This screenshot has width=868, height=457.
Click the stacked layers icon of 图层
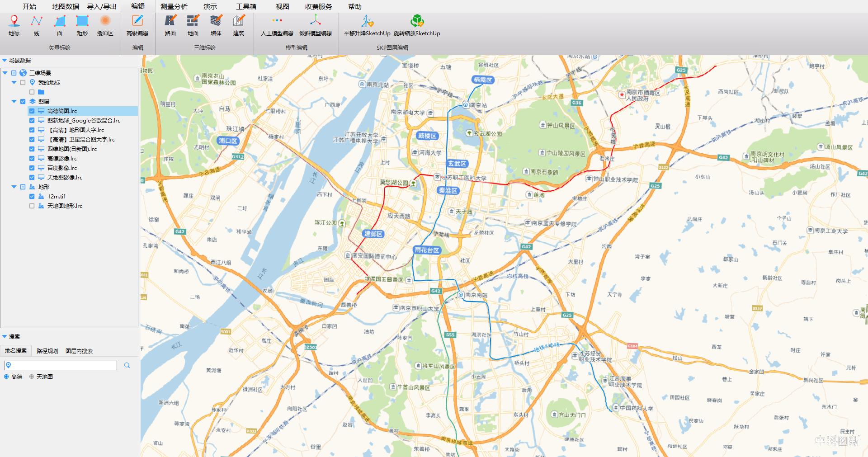pos(32,101)
